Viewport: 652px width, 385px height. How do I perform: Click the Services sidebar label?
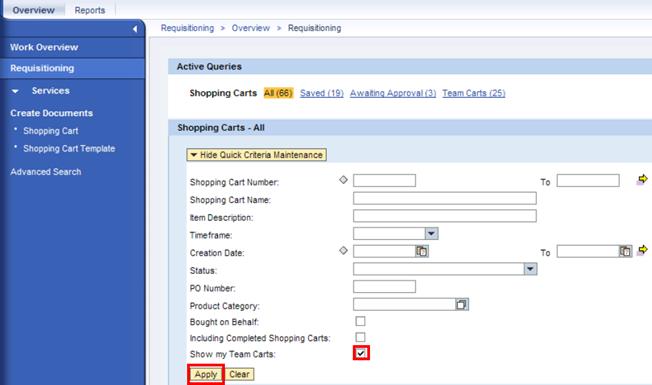pos(51,91)
